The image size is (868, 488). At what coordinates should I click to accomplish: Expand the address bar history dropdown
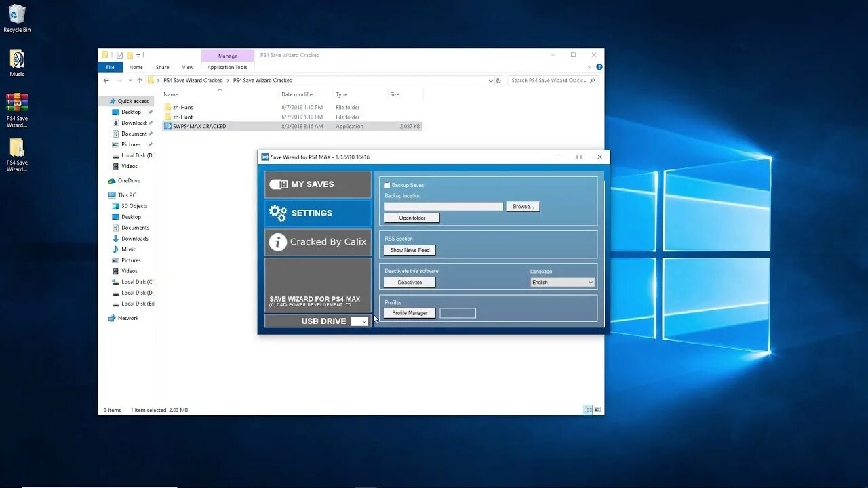(x=491, y=80)
